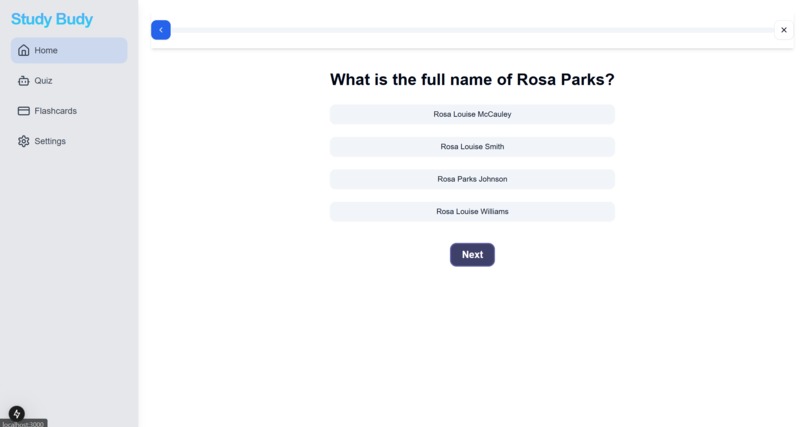
Task: Click the Study Budy logo
Action: pos(52,19)
